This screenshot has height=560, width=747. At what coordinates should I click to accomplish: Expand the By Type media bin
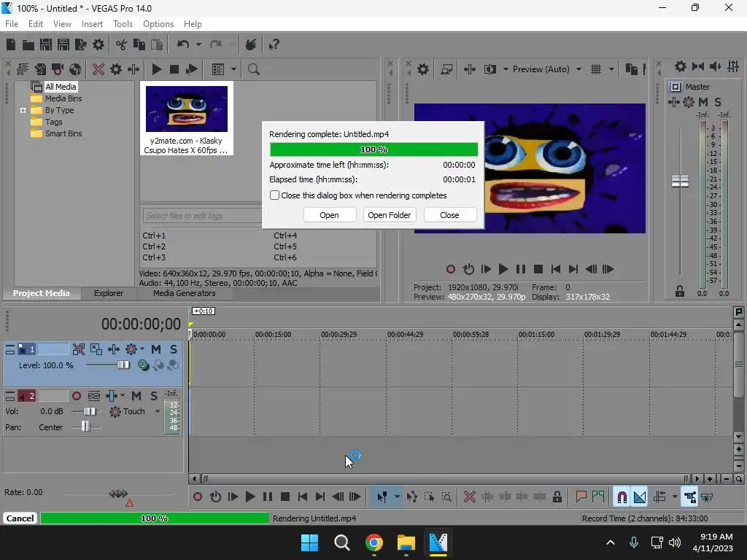[23, 110]
